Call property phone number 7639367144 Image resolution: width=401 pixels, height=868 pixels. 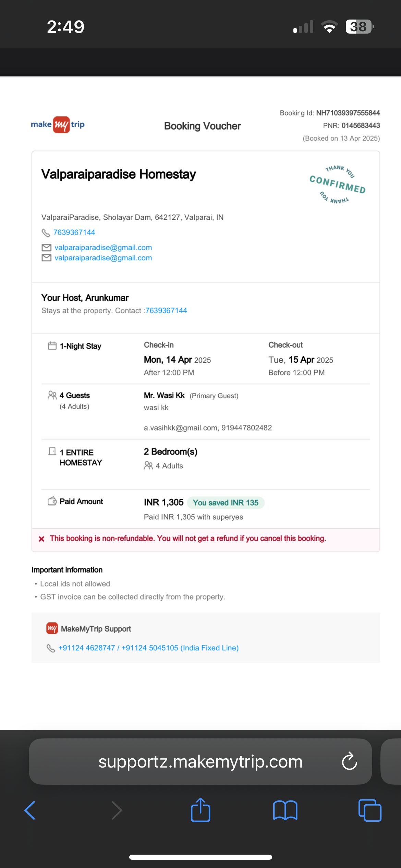point(74,232)
